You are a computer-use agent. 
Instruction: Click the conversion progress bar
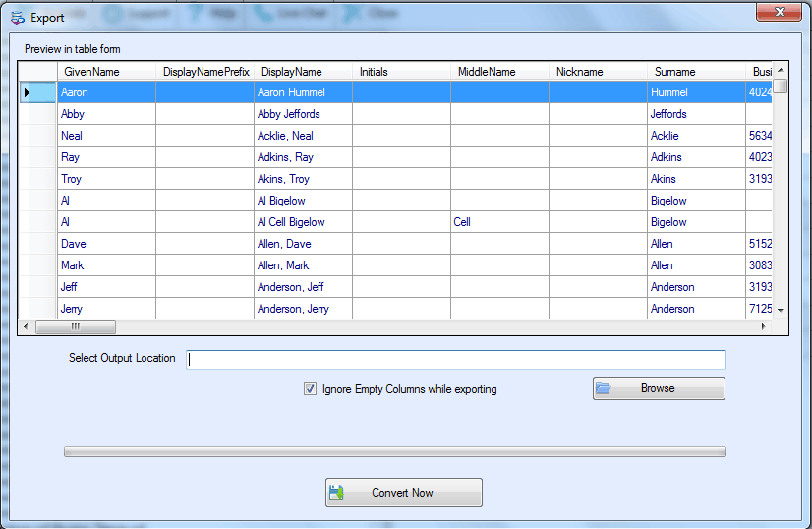tap(394, 451)
